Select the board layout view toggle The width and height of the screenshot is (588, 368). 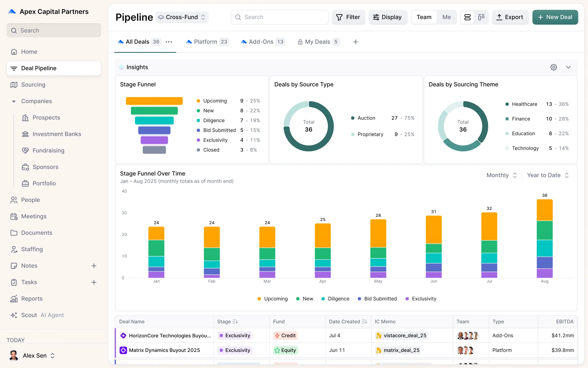pyautogui.click(x=481, y=17)
